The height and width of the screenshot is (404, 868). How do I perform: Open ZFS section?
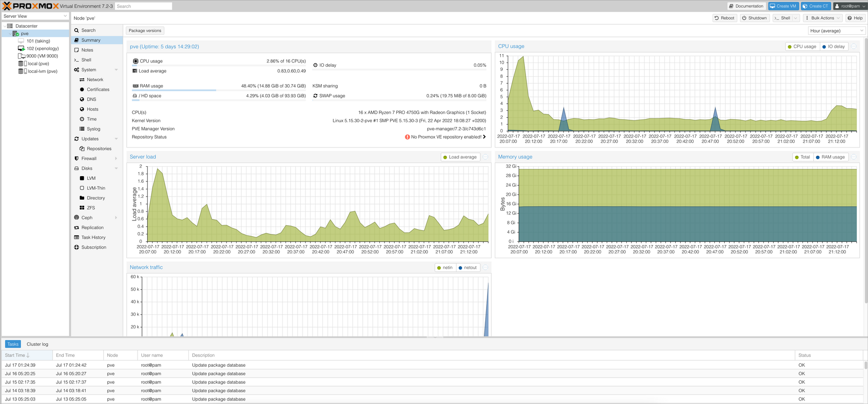coord(91,208)
